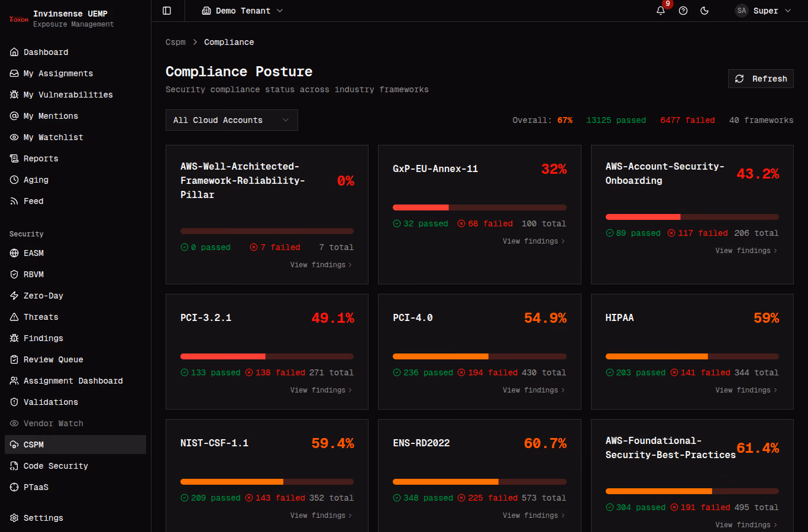
Task: Toggle dark mode moon icon
Action: pyautogui.click(x=704, y=11)
